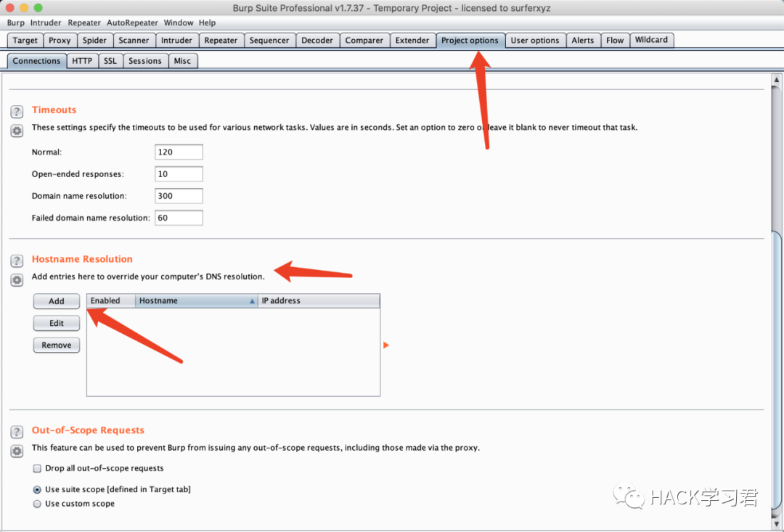Viewport: 784px width, 532px height.
Task: Open the User options tab
Action: point(535,41)
